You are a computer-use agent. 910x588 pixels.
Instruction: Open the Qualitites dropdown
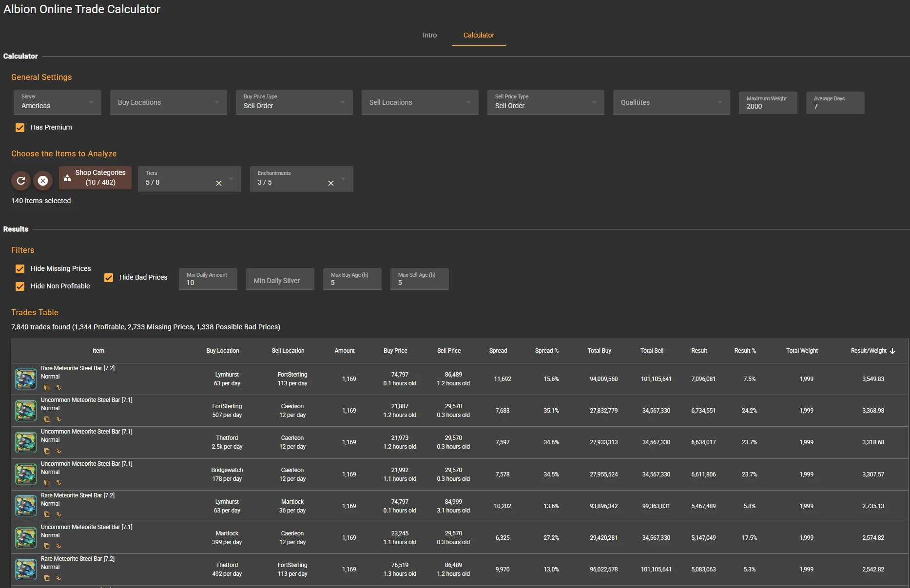click(x=671, y=102)
